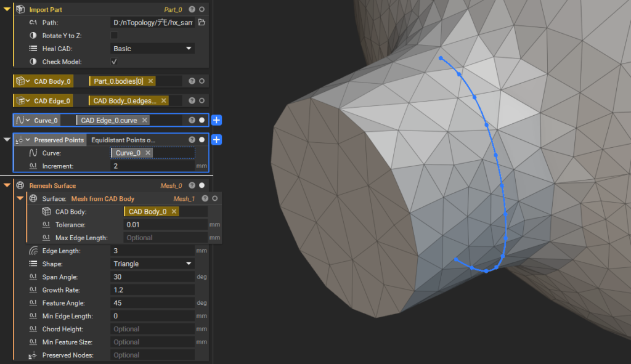Image resolution: width=631 pixels, height=364 pixels.
Task: Click the blue plus button beside Preserved Points
Action: coord(216,140)
